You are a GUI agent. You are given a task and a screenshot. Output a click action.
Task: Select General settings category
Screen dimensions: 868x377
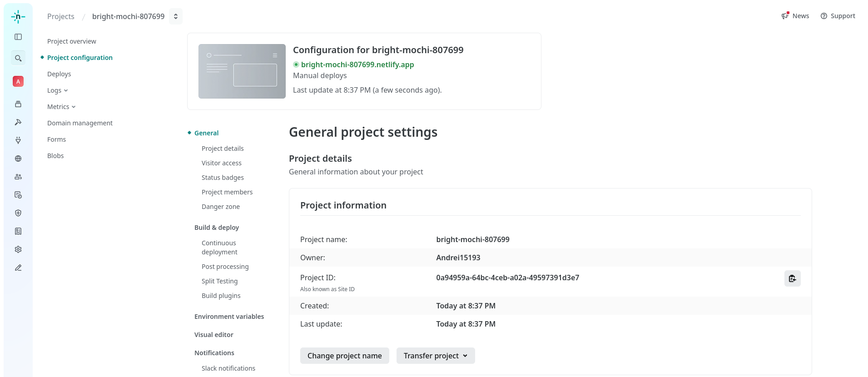[206, 133]
